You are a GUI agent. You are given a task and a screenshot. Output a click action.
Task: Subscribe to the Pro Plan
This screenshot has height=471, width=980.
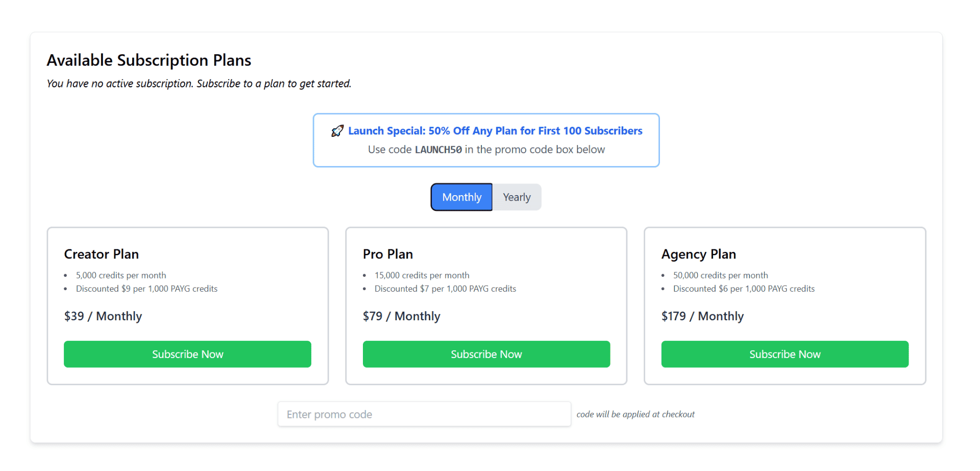[486, 354]
